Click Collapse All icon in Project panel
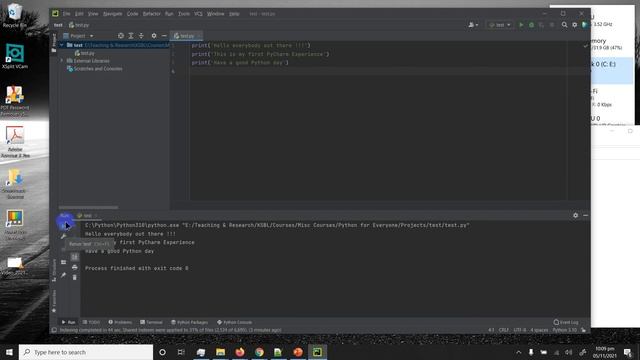 click(x=141, y=36)
